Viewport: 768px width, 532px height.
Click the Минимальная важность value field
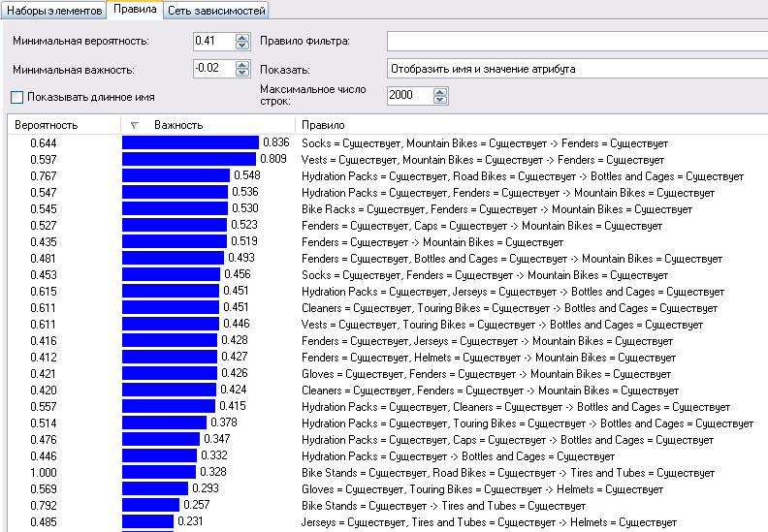(213, 69)
